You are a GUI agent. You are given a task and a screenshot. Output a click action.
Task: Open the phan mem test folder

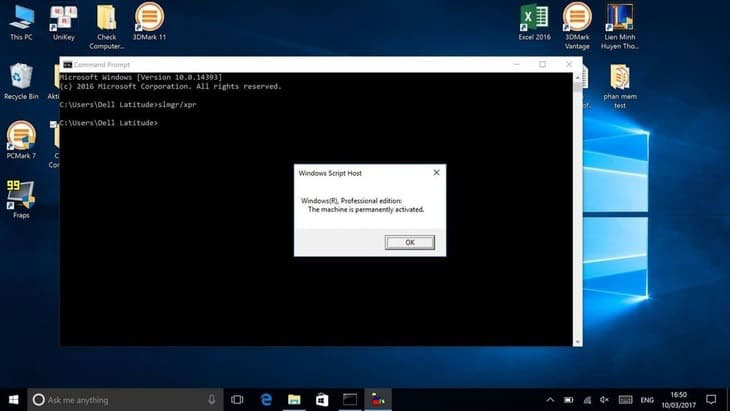(x=620, y=86)
